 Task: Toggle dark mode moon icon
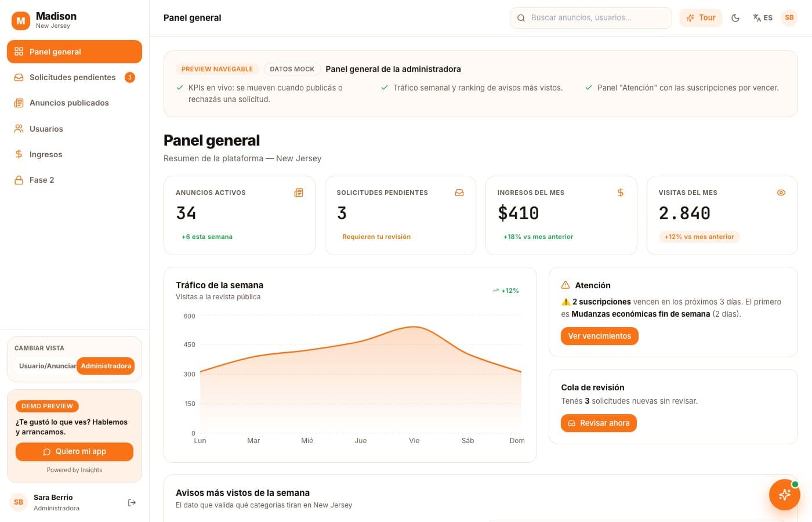(735, 18)
